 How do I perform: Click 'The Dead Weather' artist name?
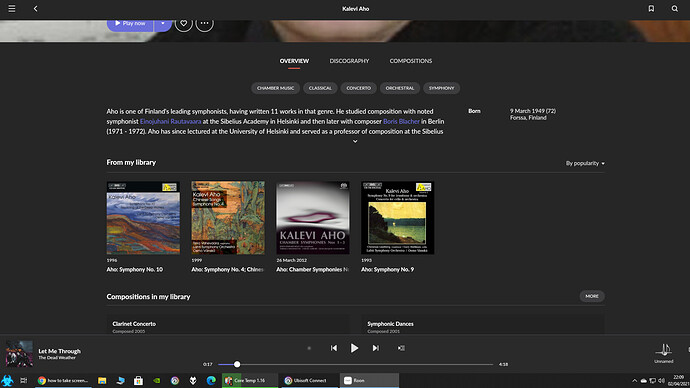[57, 358]
